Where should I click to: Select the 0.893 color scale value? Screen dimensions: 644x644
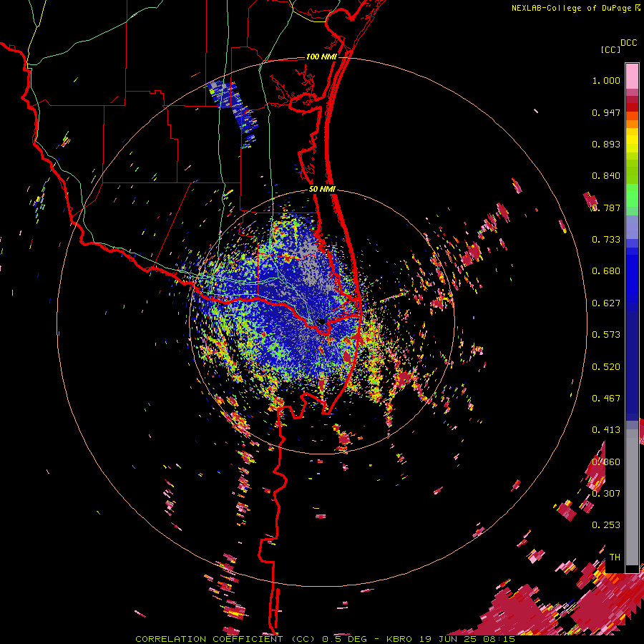point(606,144)
